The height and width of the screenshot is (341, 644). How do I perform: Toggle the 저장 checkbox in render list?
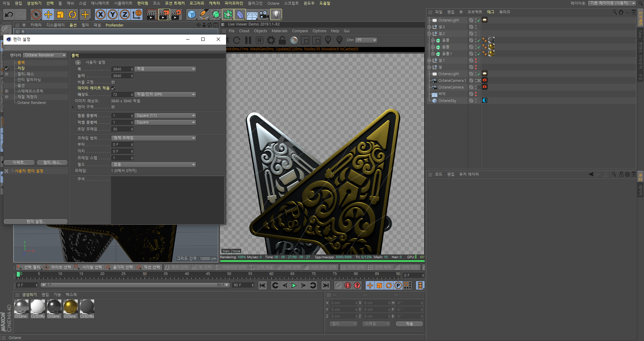tap(7, 68)
